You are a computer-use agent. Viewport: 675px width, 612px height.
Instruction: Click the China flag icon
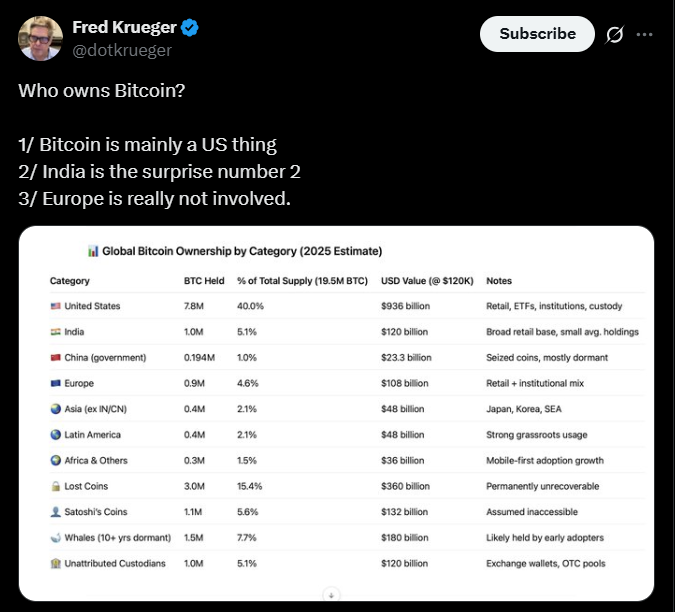click(x=56, y=358)
